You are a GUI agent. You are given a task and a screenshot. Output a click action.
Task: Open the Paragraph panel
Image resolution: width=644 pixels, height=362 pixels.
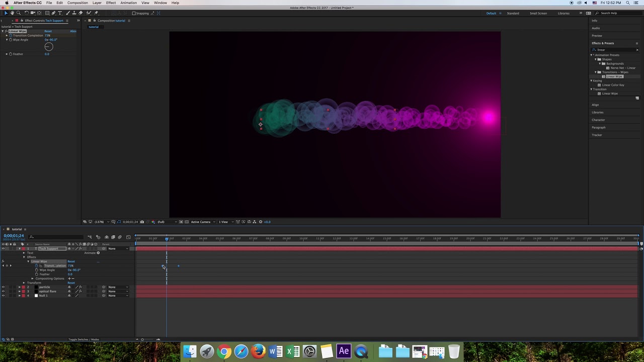coord(599,128)
